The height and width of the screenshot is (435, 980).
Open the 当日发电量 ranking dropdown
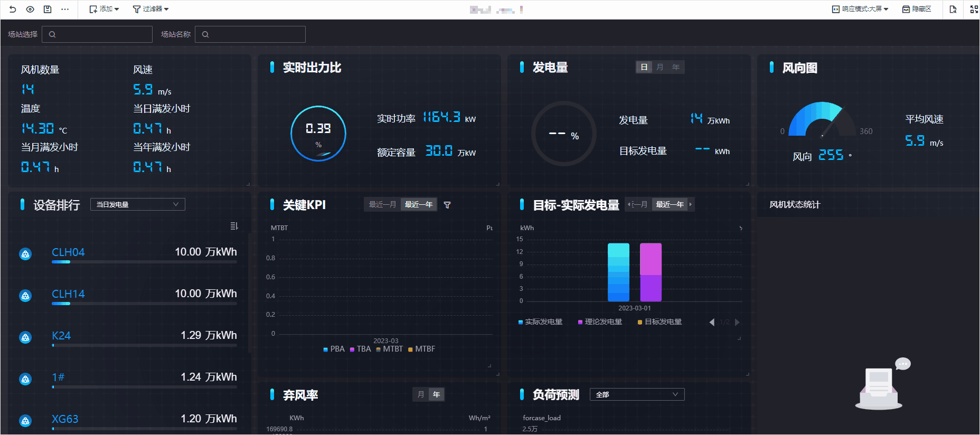(137, 204)
